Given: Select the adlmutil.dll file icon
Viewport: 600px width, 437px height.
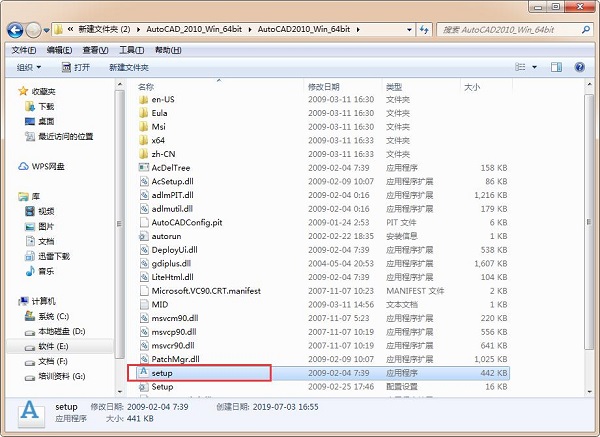Looking at the screenshot, I should click(x=143, y=209).
